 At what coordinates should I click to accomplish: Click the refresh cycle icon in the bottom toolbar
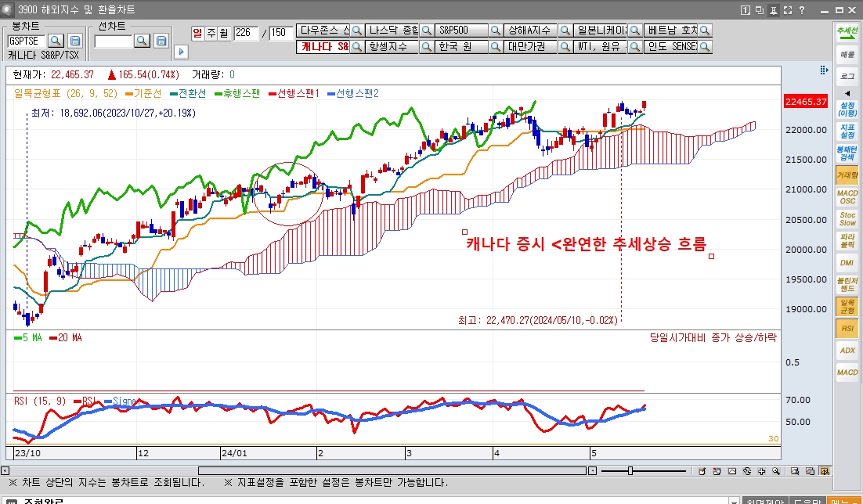[x=747, y=471]
